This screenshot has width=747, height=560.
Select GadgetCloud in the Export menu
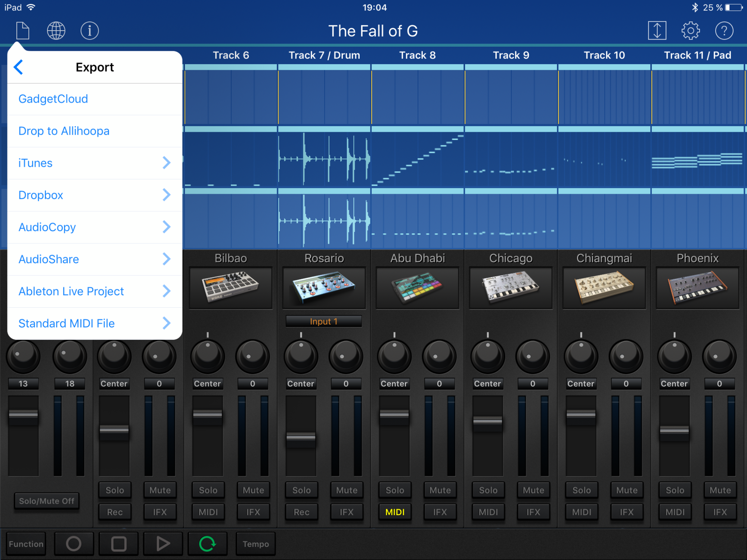(53, 99)
